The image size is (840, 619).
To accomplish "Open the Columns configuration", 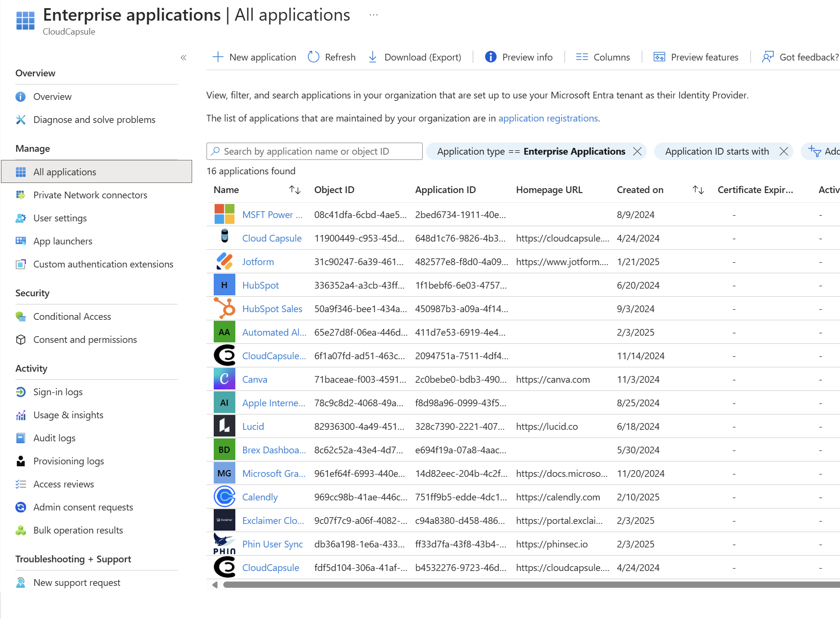I will point(603,57).
